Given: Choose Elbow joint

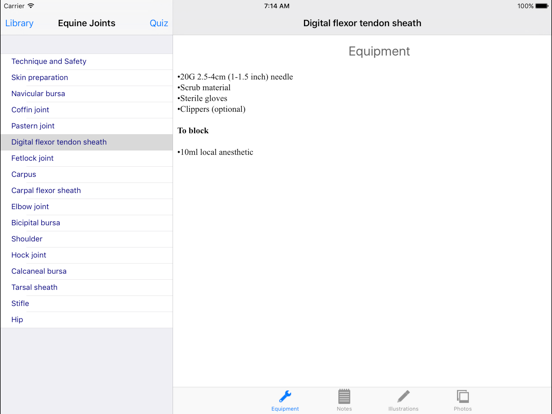Looking at the screenshot, I should click(x=87, y=207).
